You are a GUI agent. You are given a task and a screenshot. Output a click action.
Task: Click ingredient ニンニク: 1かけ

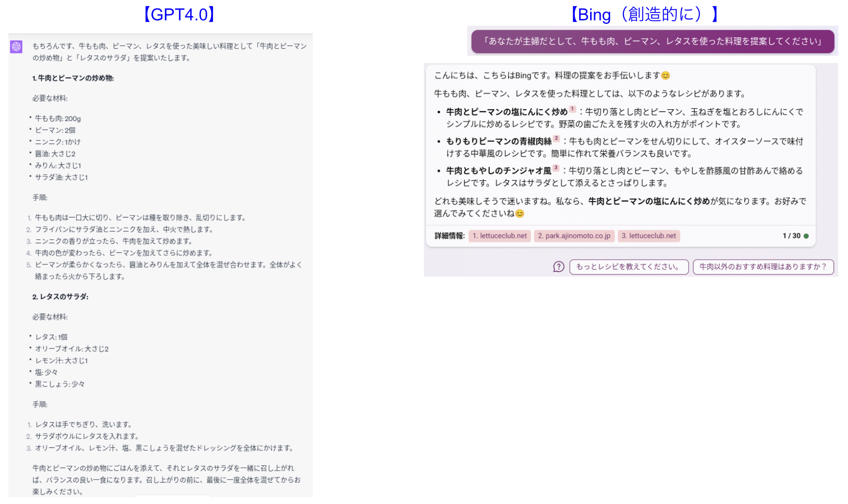coord(58,142)
